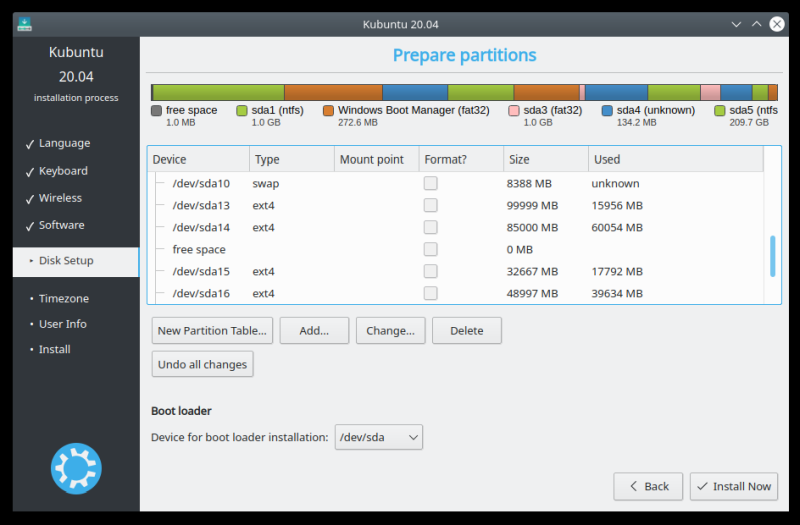Click the installer icon in the title bar
This screenshot has width=800, height=525.
pyautogui.click(x=24, y=24)
